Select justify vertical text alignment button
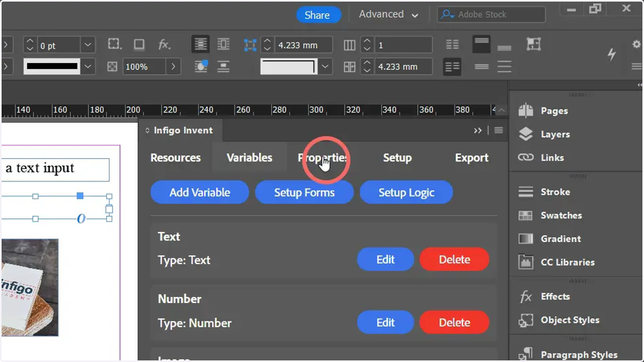This screenshot has height=362, width=644. point(504,67)
